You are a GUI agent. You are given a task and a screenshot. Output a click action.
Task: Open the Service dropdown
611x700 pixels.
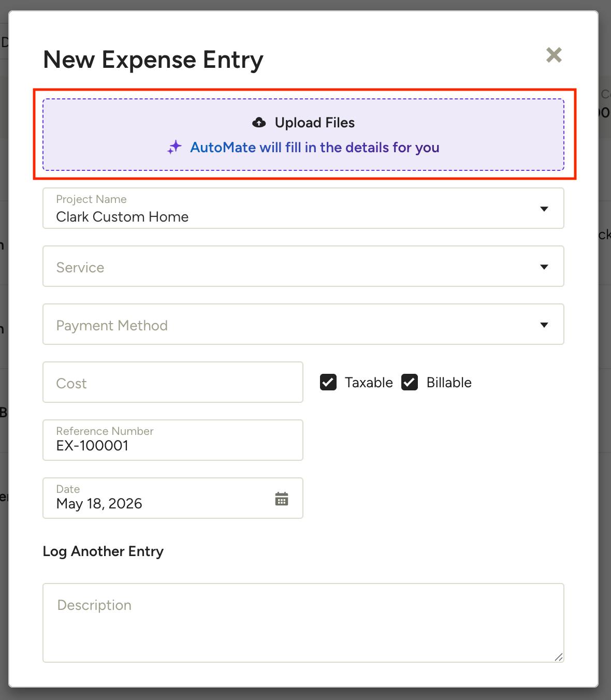(x=303, y=266)
